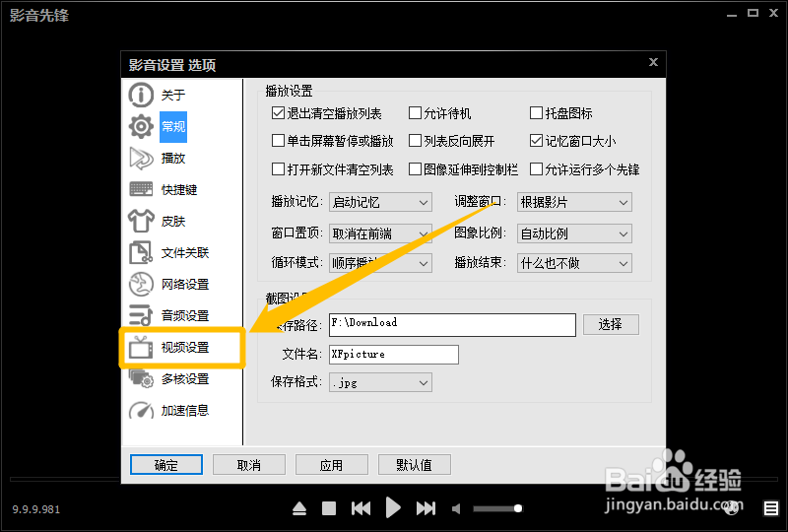
Task: Open the 加速信息 gauge icon
Action: [x=141, y=410]
